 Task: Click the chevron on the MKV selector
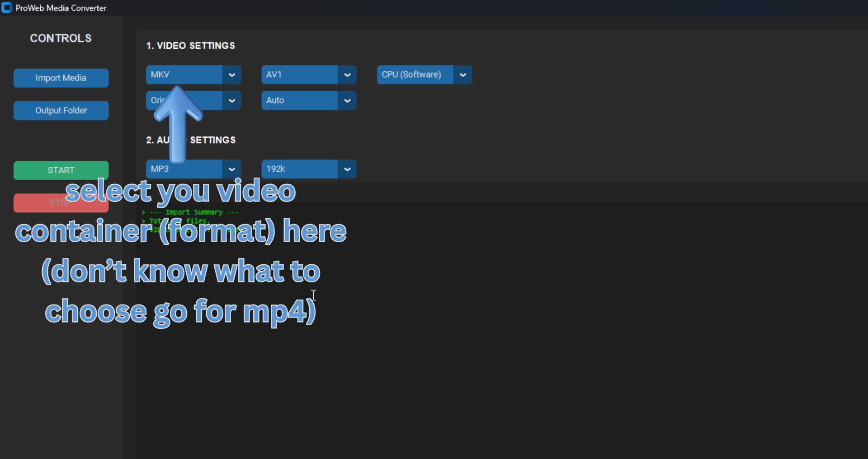231,75
